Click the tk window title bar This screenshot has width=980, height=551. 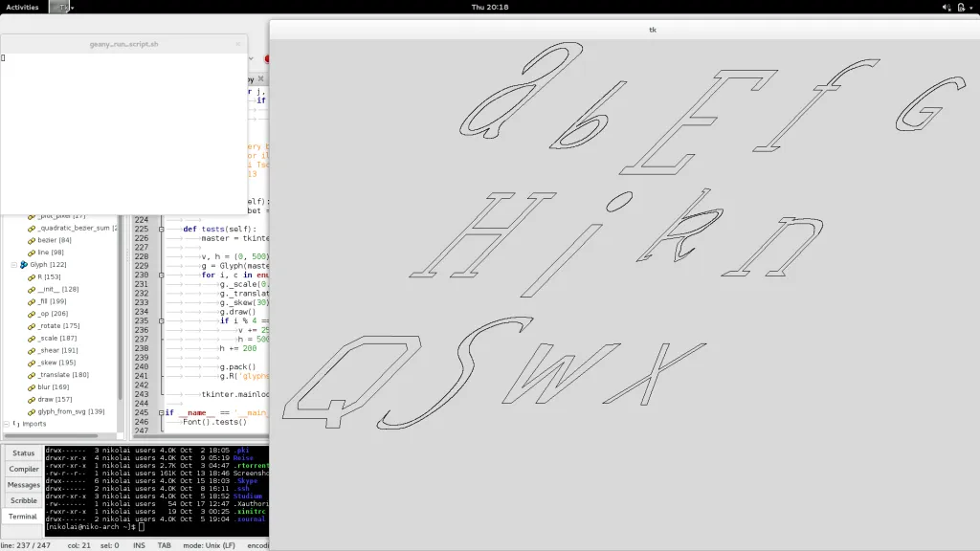(625, 30)
